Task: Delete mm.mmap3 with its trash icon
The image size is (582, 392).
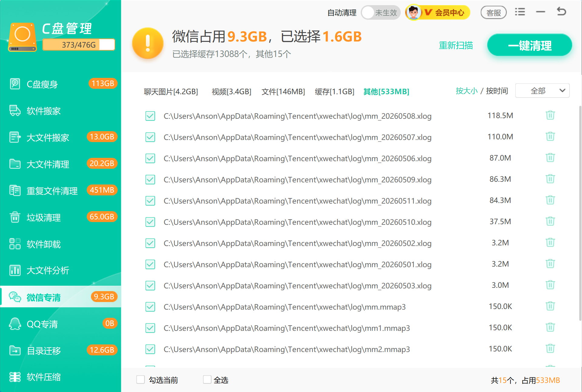Action: point(550,306)
